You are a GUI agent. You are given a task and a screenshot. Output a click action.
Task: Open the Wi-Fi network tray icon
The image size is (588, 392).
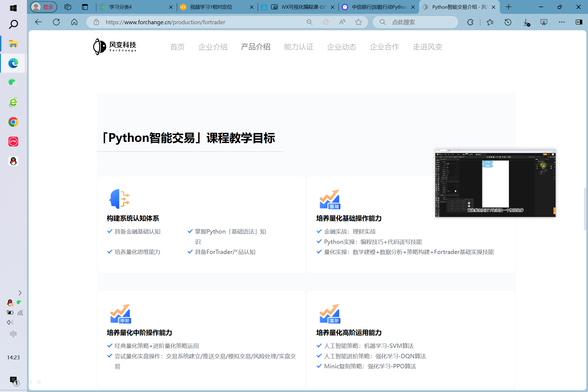coord(20,313)
